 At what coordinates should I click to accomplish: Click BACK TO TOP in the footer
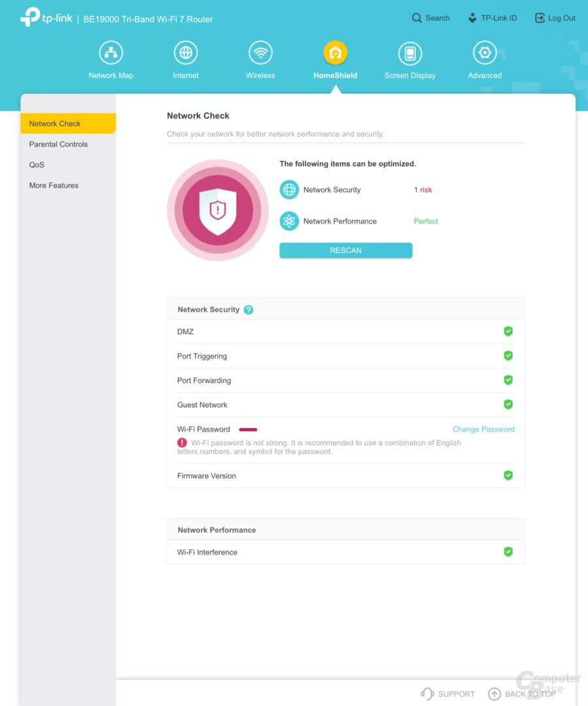(522, 694)
